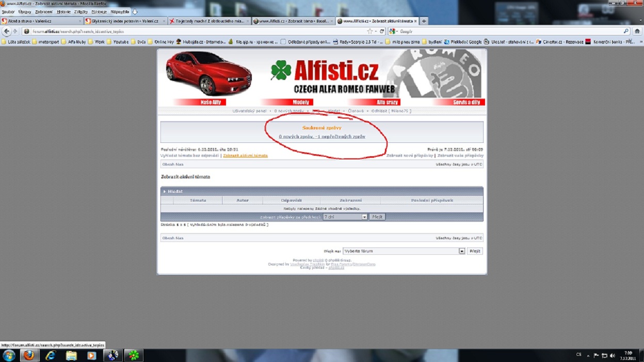Click the Firefox home icon
The image size is (644, 362).
click(637, 31)
